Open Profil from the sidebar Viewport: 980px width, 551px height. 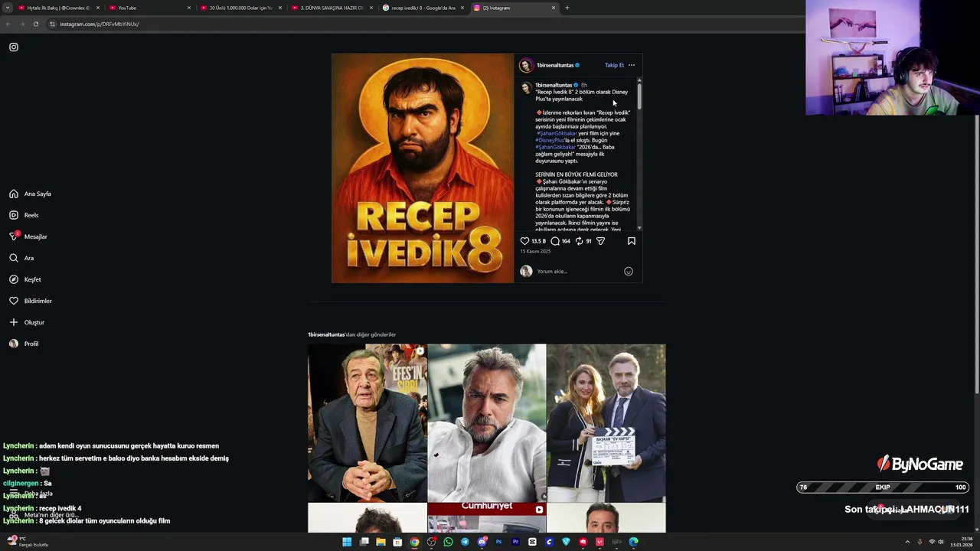24,344
